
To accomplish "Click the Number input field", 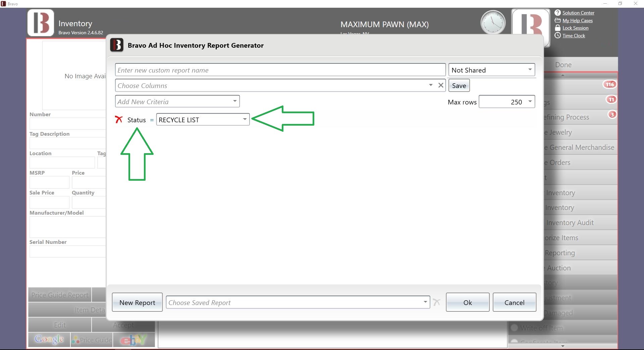I will 68,123.
